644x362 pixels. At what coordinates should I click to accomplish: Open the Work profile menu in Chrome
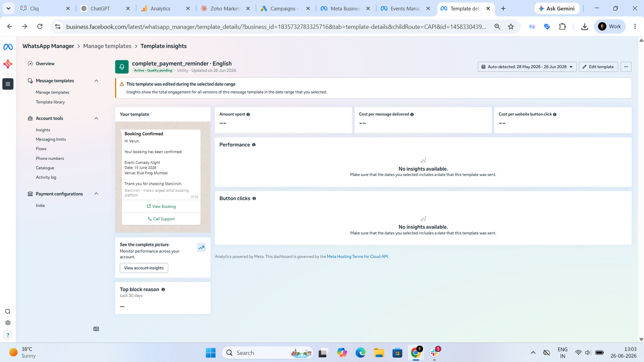tap(610, 27)
